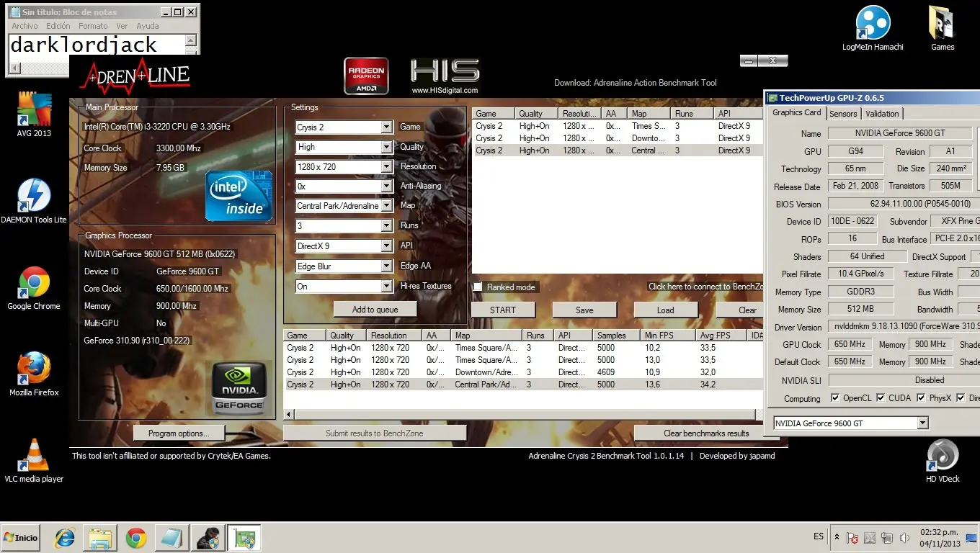The width and height of the screenshot is (980, 553).
Task: Open Ayuda menu in Notepad
Action: coord(148,26)
